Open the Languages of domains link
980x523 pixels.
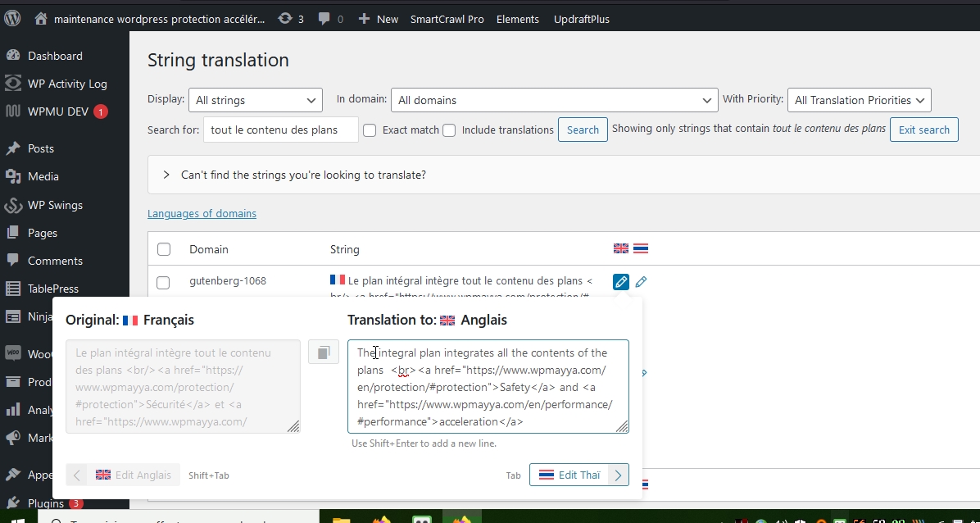coord(202,213)
